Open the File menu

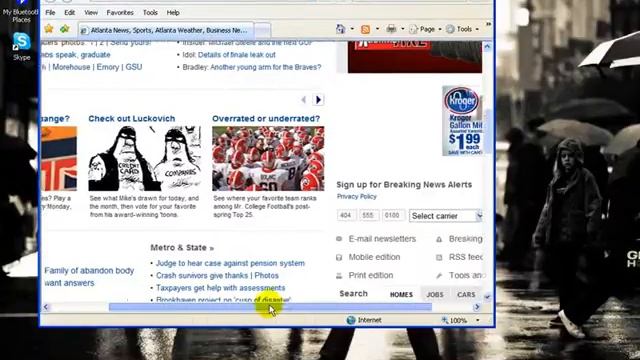(x=50, y=13)
